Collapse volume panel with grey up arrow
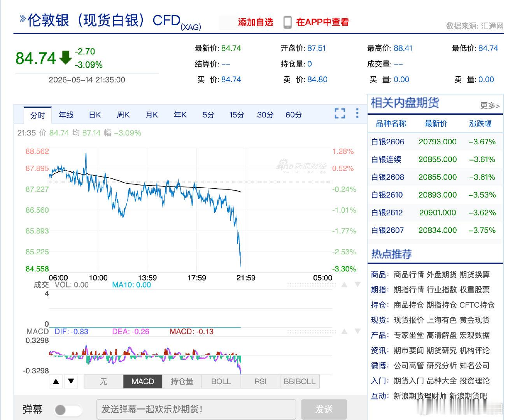The width and height of the screenshot is (508, 420). pyautogui.click(x=344, y=285)
